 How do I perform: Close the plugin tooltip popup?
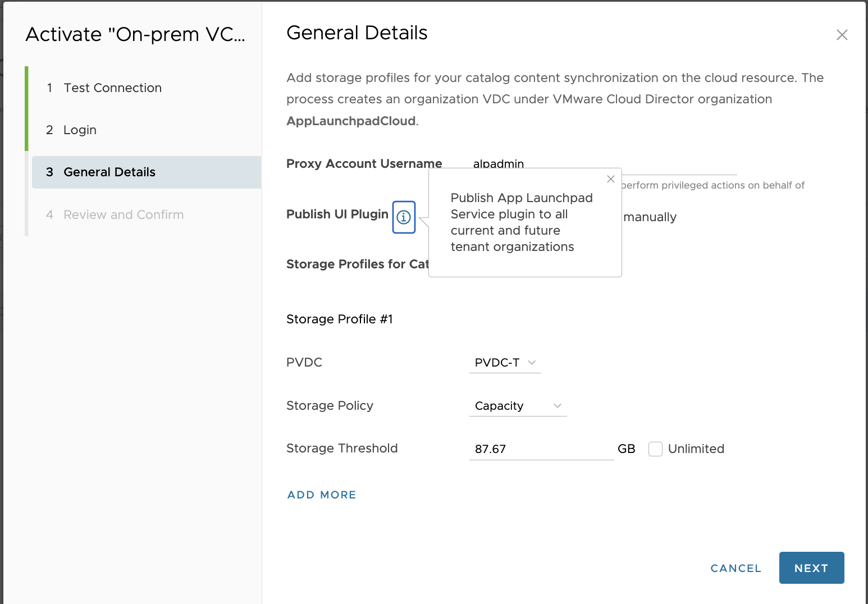click(x=611, y=179)
